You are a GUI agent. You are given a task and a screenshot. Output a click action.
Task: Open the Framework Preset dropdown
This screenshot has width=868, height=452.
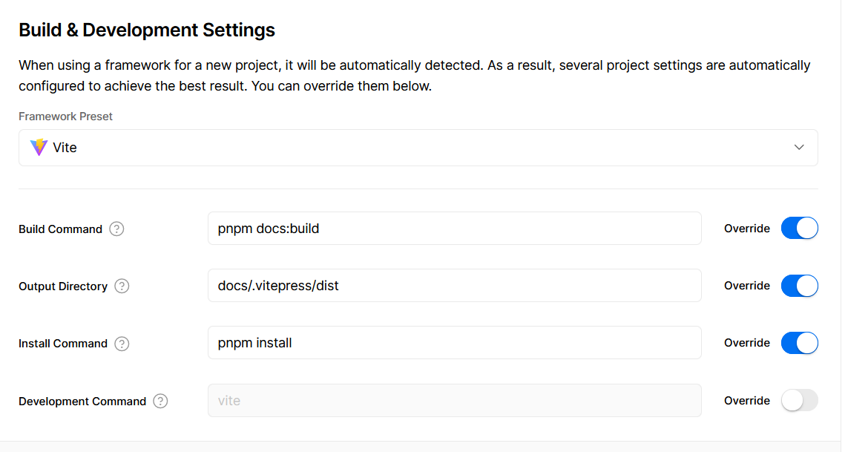click(418, 148)
